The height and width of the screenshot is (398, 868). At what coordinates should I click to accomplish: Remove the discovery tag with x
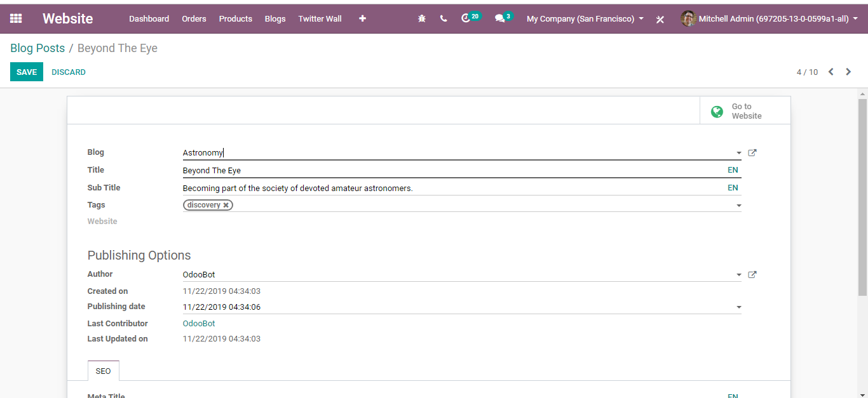226,205
